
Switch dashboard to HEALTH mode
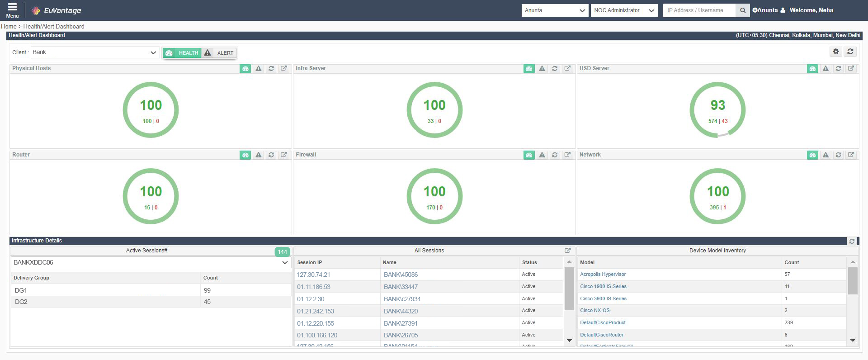[x=182, y=53]
